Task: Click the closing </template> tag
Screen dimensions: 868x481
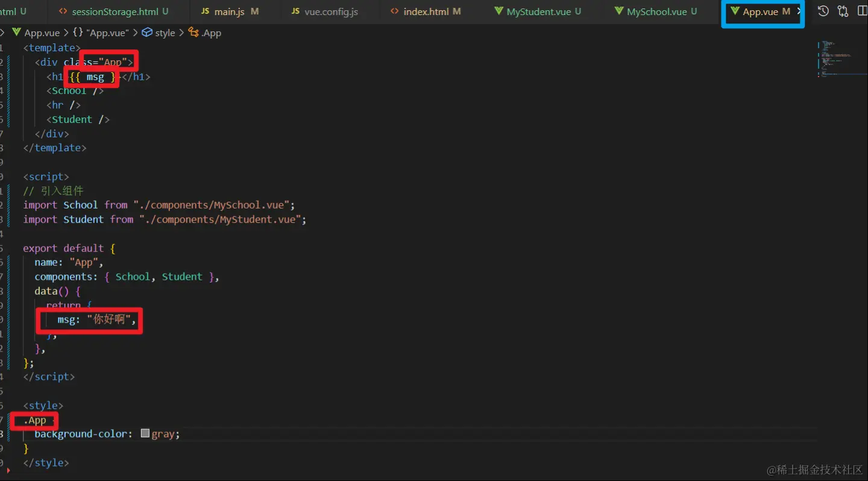Action: tap(55, 148)
